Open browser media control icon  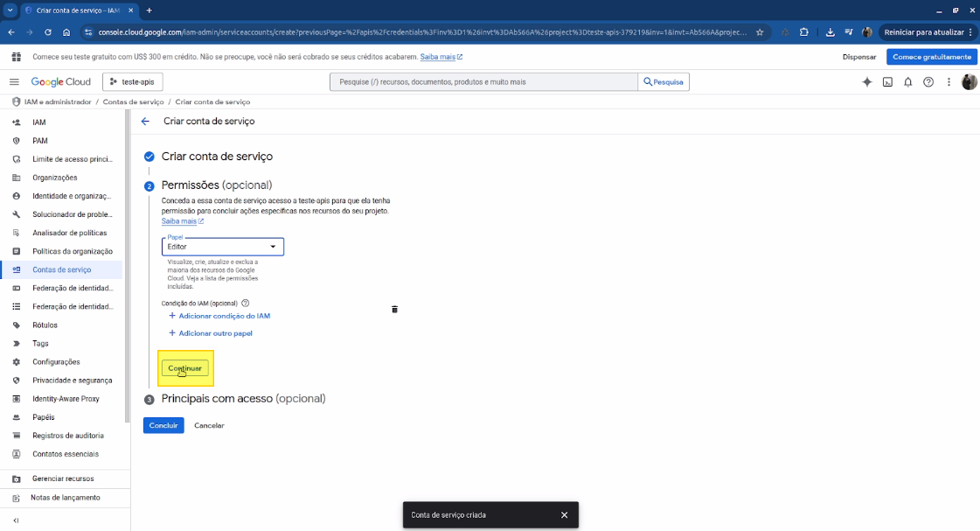pyautogui.click(x=849, y=31)
